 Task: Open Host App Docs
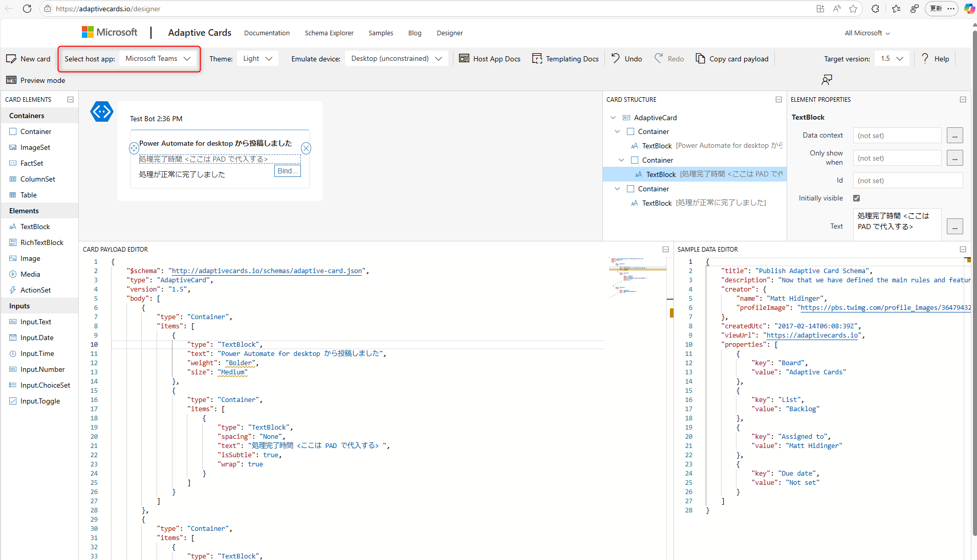point(490,59)
